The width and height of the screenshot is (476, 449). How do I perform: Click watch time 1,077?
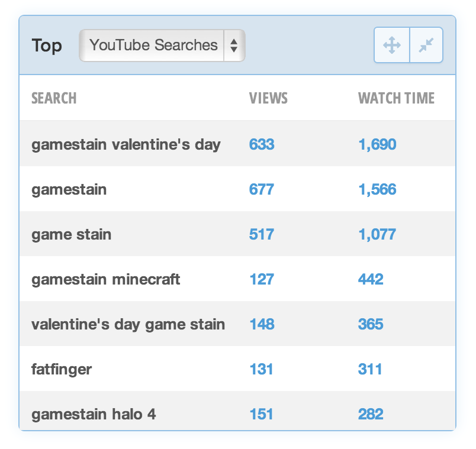(x=377, y=234)
